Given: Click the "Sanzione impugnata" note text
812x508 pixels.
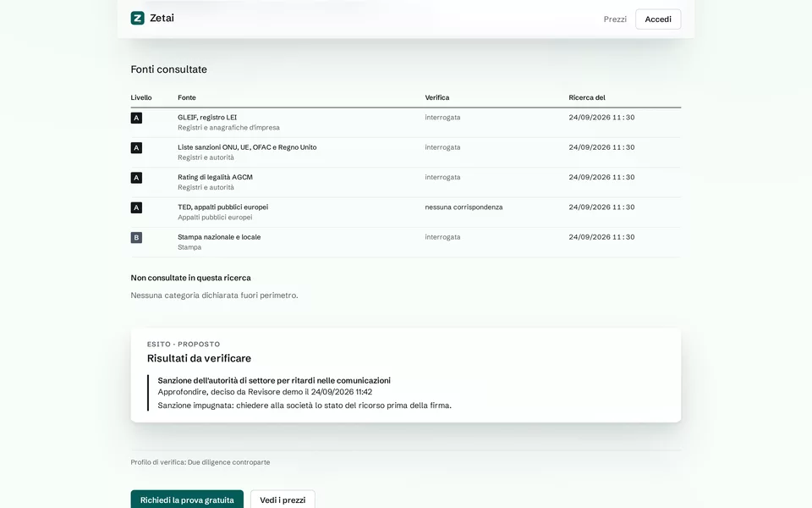Looking at the screenshot, I should pyautogui.click(x=304, y=406).
